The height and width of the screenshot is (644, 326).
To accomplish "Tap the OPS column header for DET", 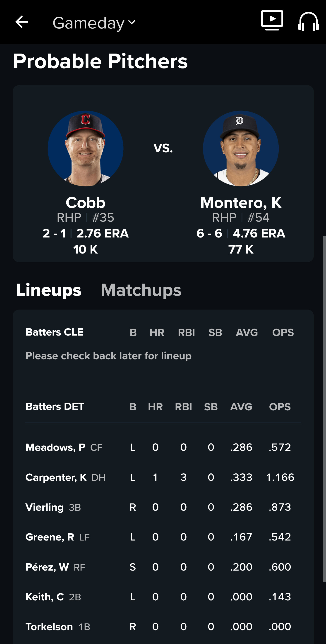I will (x=280, y=407).
